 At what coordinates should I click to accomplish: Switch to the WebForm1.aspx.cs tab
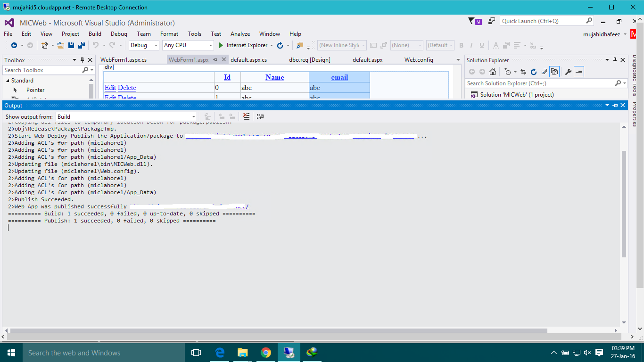[x=124, y=60]
